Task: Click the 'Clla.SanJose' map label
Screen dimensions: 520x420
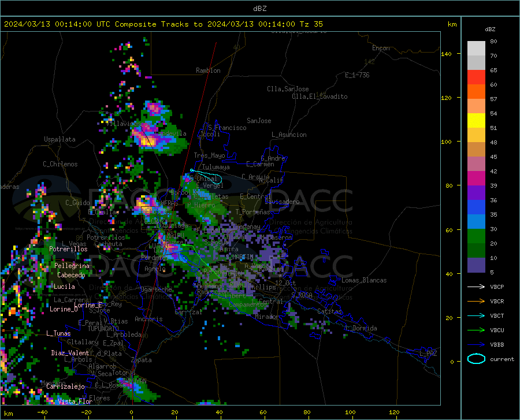Action: 288,89
